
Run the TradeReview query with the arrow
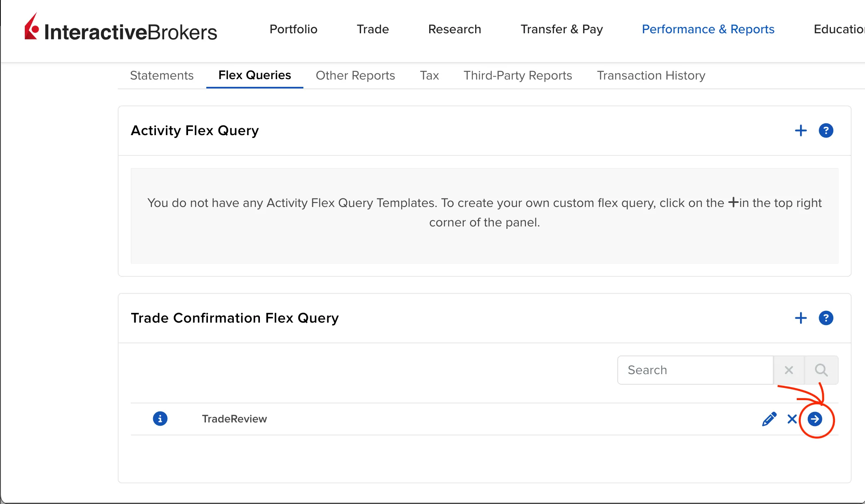(x=815, y=419)
